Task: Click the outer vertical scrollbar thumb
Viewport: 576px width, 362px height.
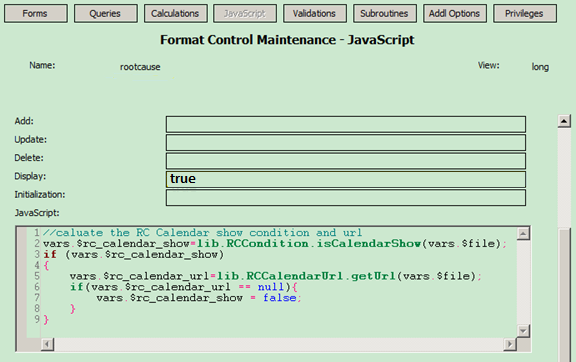Action: pos(564,294)
